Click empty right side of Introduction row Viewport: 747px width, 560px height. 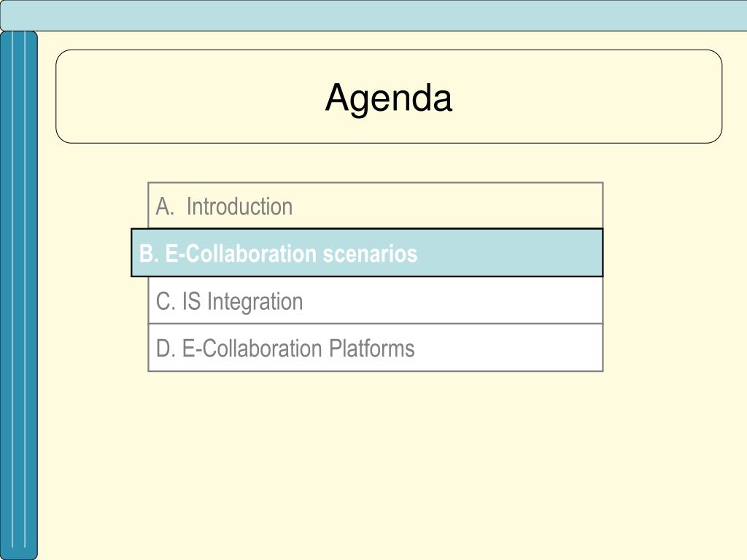click(x=448, y=206)
